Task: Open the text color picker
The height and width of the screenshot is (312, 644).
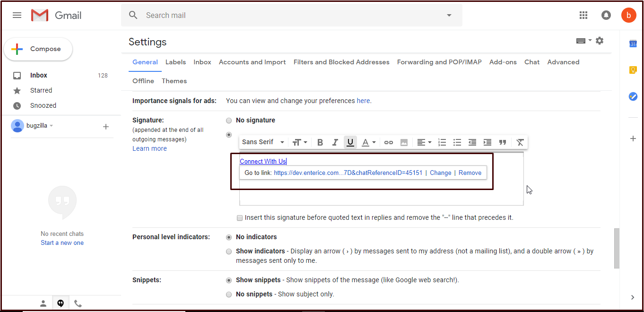Action: tap(368, 142)
